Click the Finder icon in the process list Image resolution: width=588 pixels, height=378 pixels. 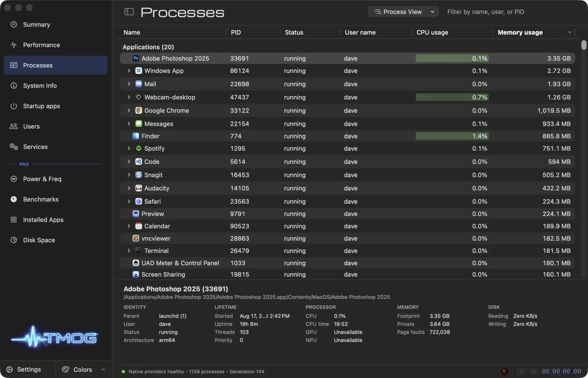136,136
